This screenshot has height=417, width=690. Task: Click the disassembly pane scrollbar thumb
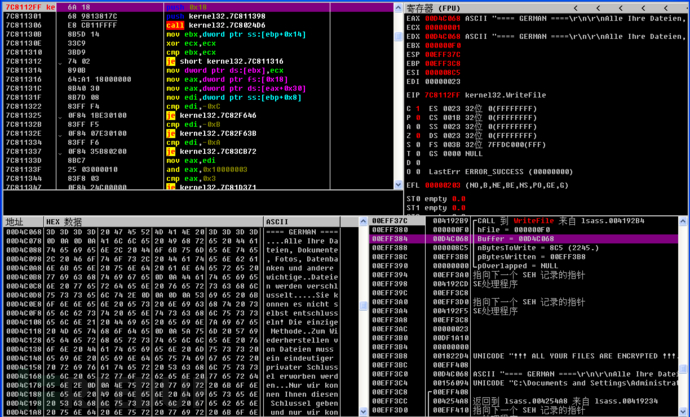398,37
